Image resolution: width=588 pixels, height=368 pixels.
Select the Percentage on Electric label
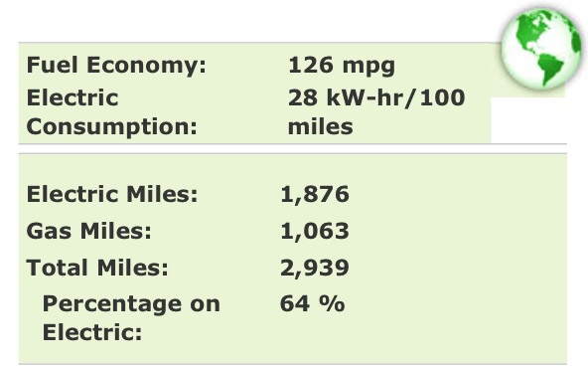click(x=131, y=317)
